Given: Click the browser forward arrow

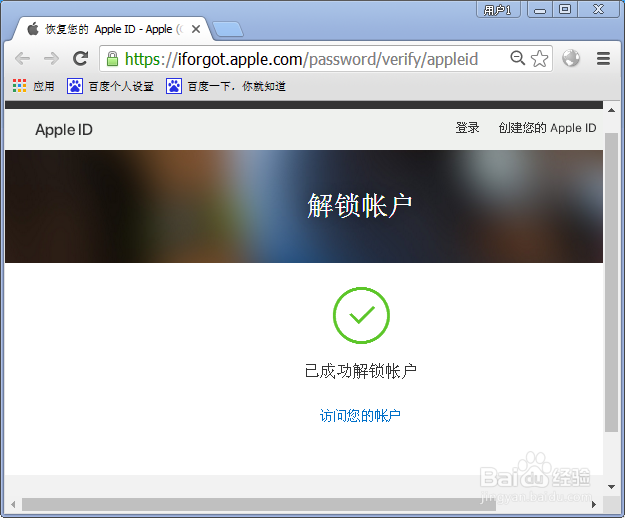Looking at the screenshot, I should [x=51, y=59].
